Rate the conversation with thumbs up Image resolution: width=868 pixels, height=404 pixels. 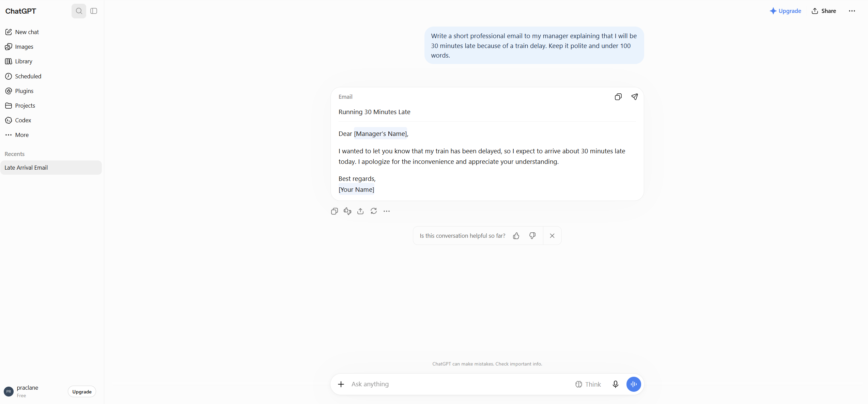[x=516, y=236]
